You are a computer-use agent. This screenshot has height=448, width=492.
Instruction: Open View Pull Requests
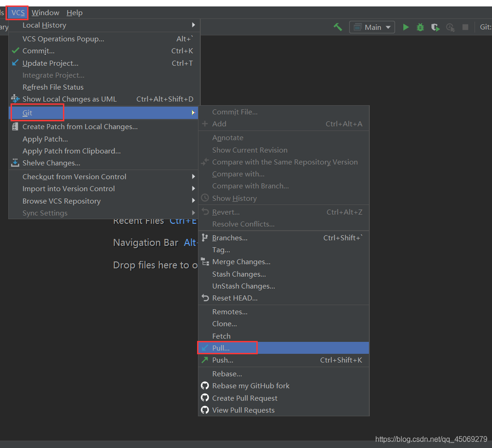pyautogui.click(x=283, y=410)
